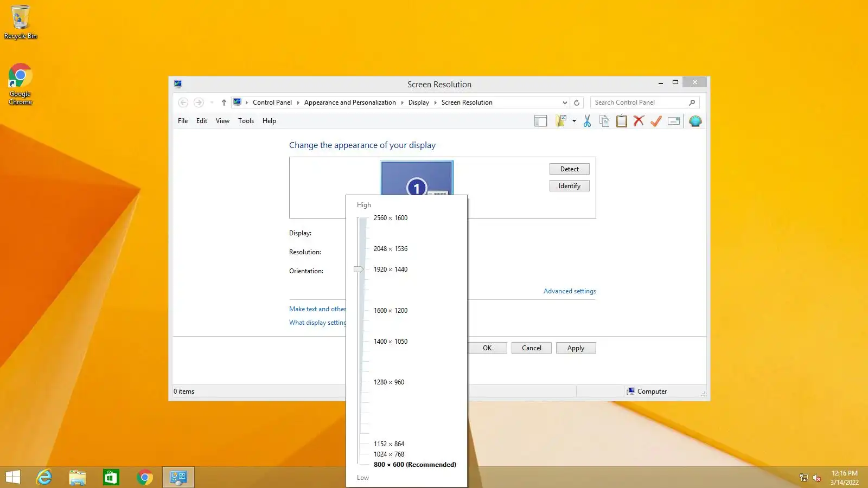Open the Google Chrome desktop shortcut
Image resolution: width=868 pixels, height=488 pixels.
[21, 85]
